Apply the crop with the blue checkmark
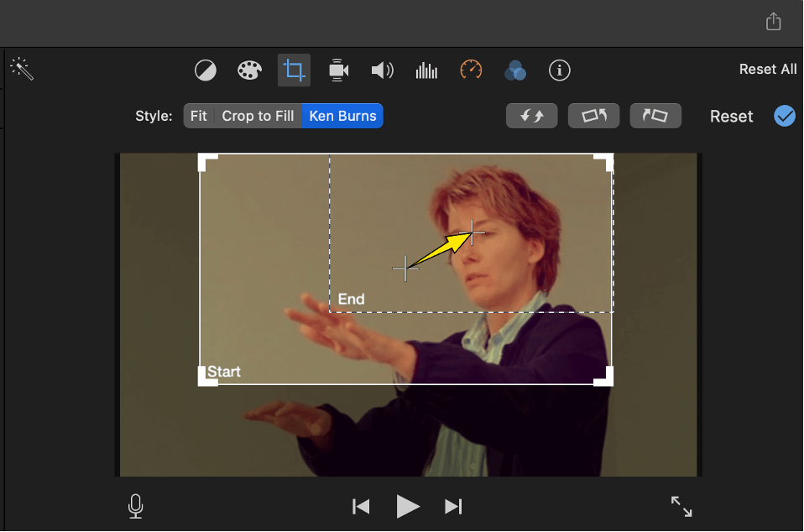 [x=785, y=116]
